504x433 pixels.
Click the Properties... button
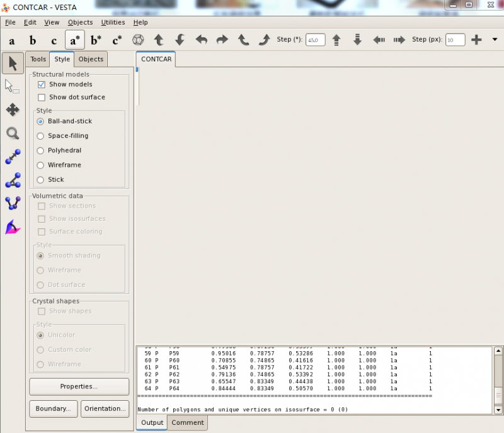[79, 386]
